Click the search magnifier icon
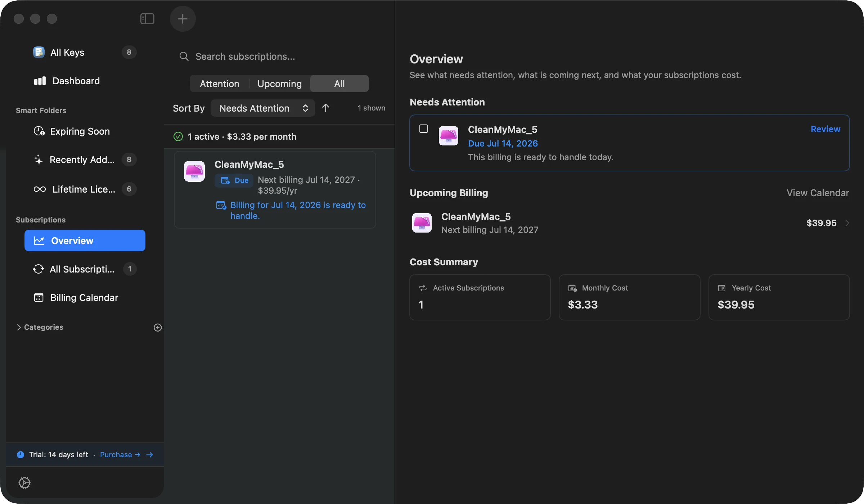864x504 pixels. [184, 57]
